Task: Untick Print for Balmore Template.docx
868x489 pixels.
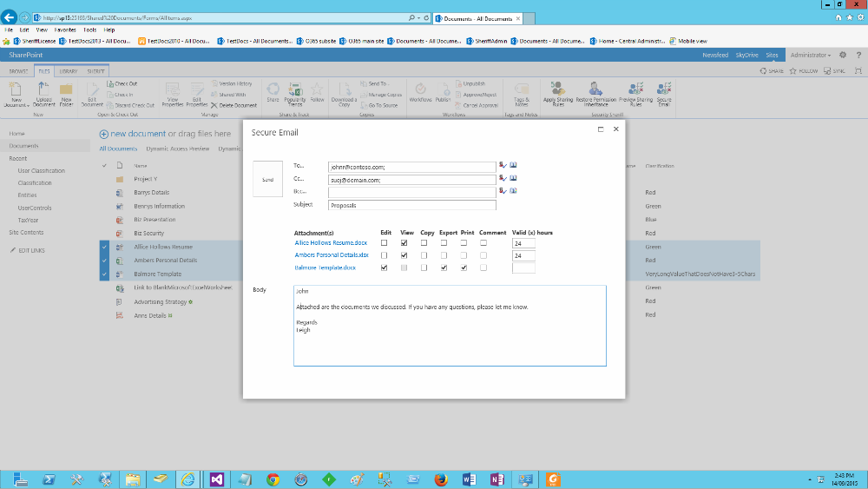Action: 464,268
